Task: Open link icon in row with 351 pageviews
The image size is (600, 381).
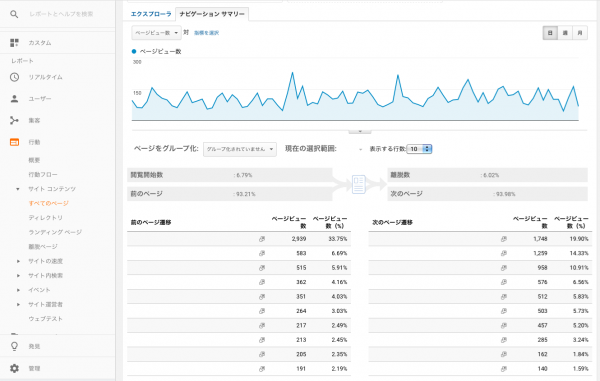Action: (x=262, y=296)
